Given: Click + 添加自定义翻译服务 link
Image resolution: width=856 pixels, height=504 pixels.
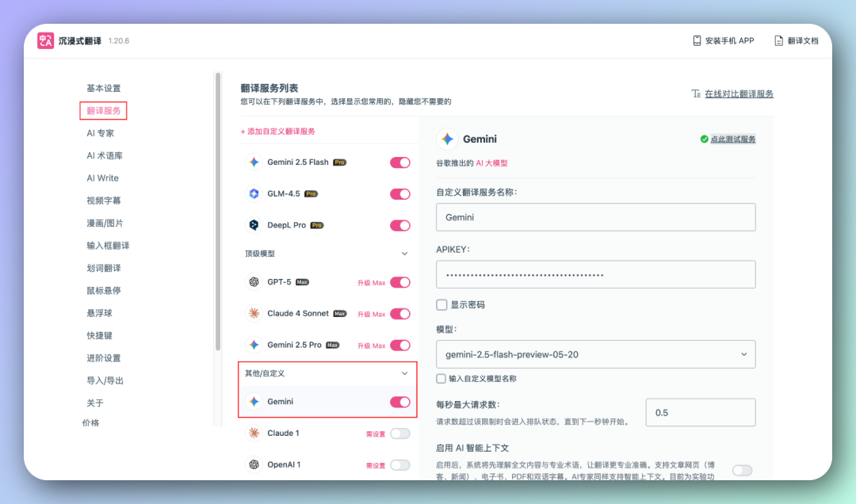Looking at the screenshot, I should [x=278, y=131].
